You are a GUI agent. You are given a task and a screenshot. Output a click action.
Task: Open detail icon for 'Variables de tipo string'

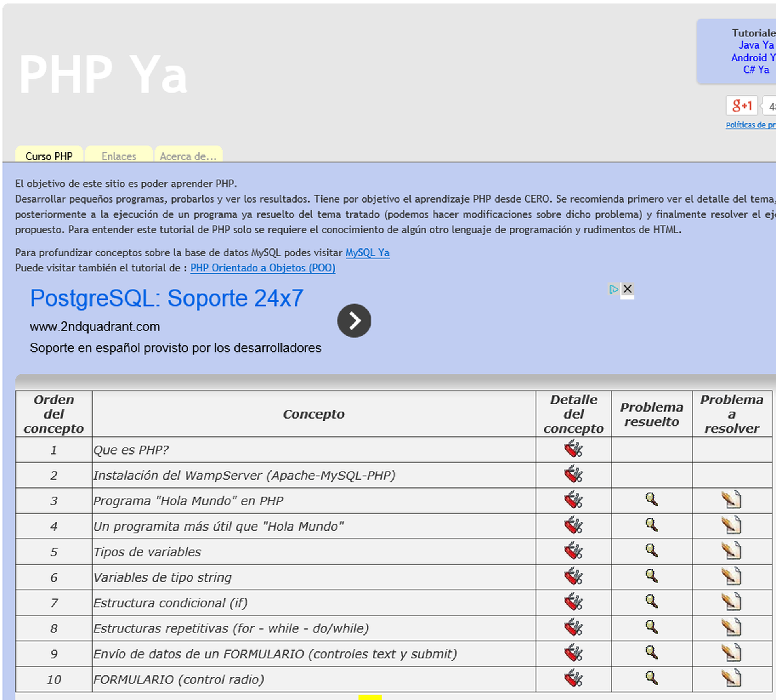[573, 576]
